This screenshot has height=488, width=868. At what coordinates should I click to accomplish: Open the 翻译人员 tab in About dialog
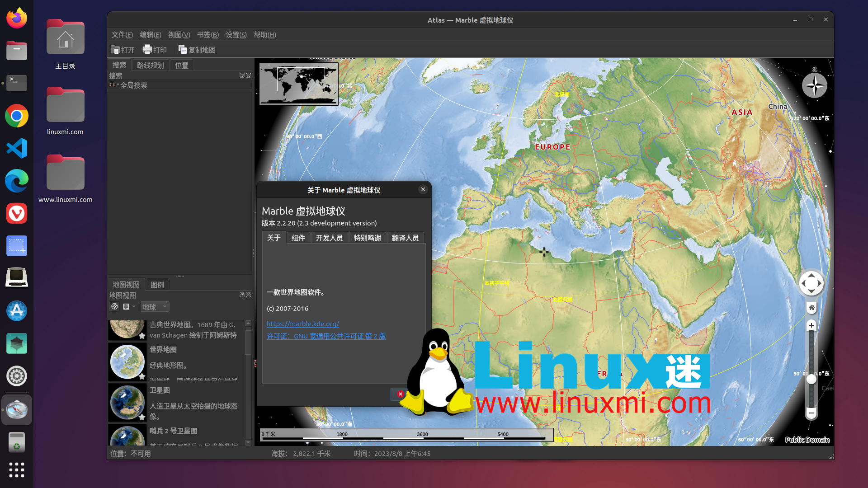[x=405, y=238]
